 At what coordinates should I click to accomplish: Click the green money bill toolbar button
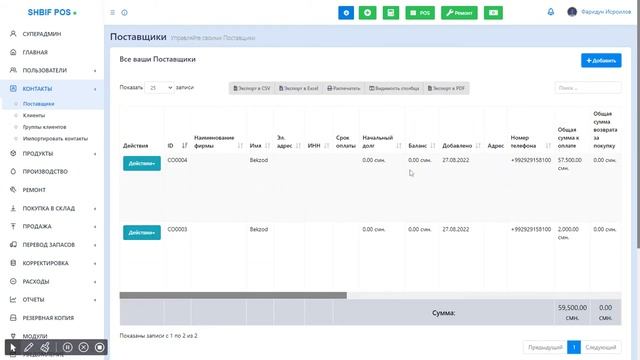coord(493,13)
